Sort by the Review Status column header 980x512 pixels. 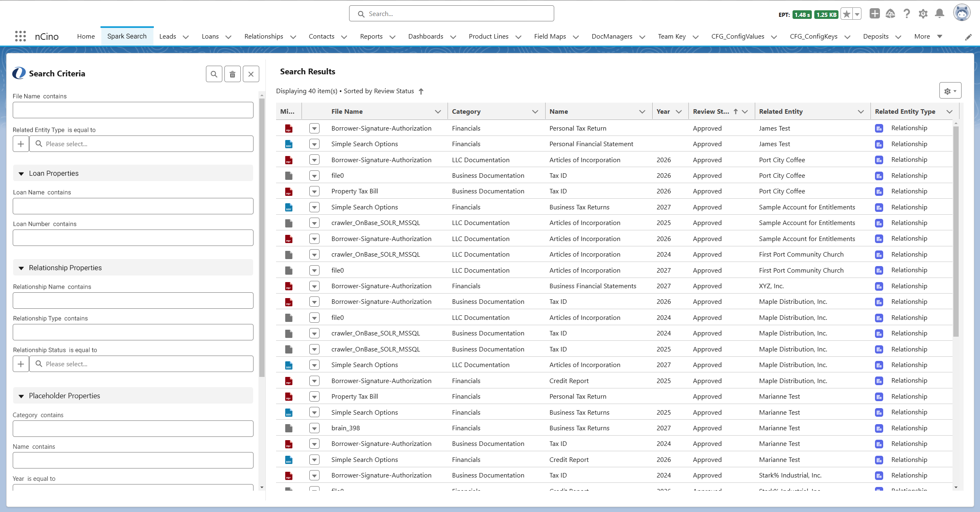click(x=711, y=111)
